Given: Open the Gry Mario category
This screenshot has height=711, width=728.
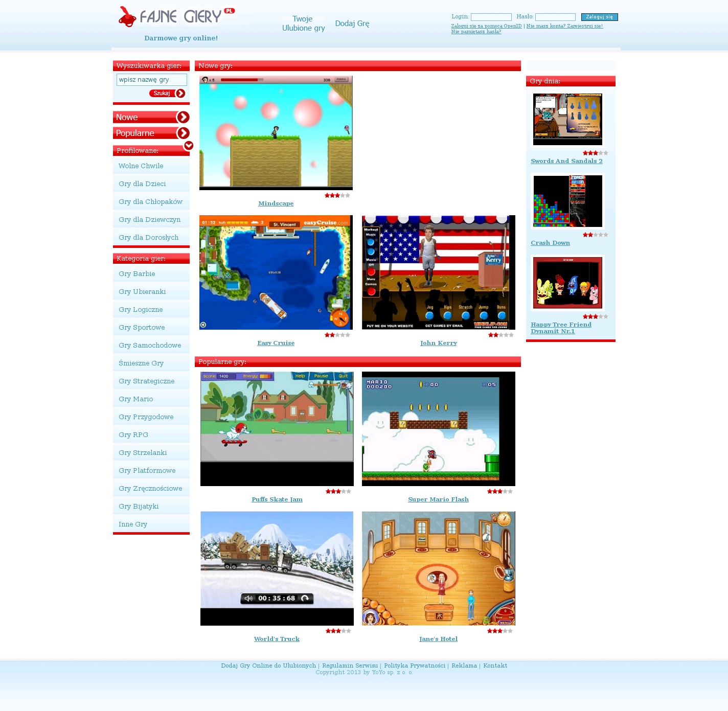Looking at the screenshot, I should pyautogui.click(x=151, y=399).
